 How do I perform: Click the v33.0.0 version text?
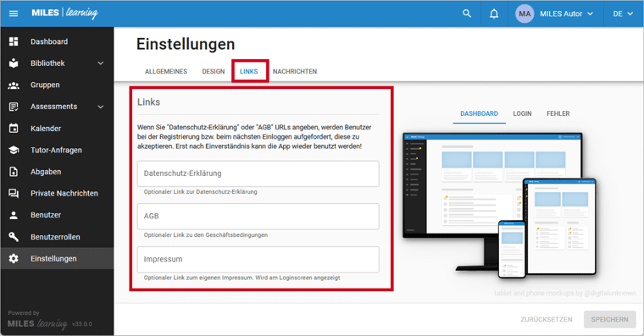click(x=82, y=323)
